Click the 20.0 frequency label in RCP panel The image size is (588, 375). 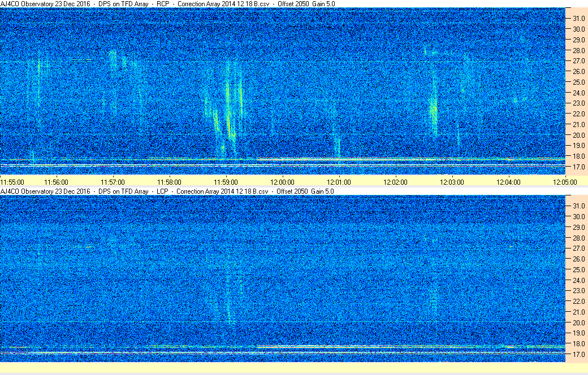578,135
